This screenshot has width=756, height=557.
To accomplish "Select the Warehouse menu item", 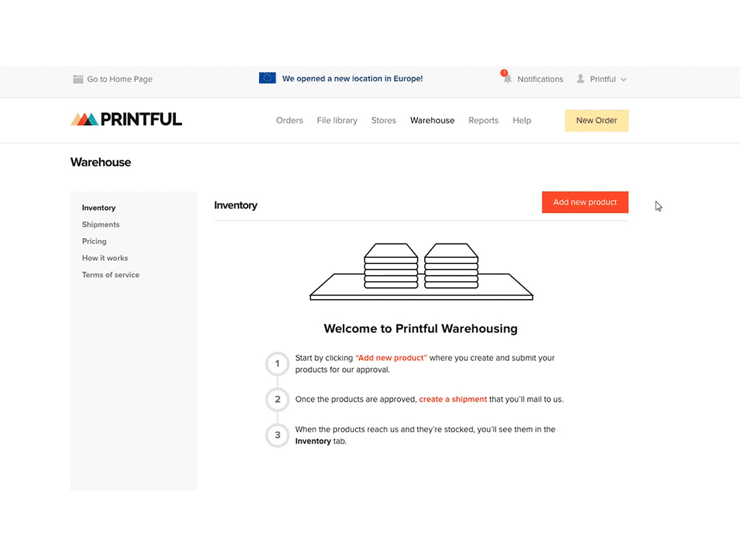I will tap(432, 120).
